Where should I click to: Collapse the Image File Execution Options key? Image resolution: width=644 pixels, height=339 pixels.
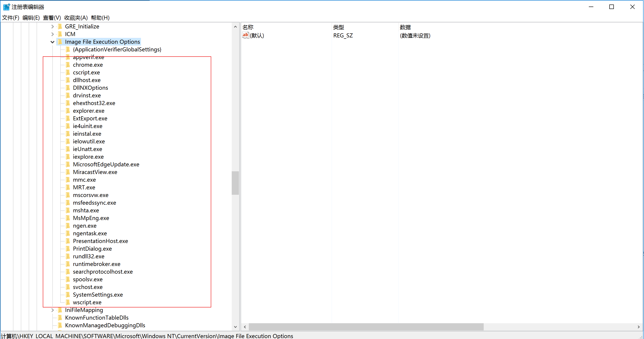coord(52,42)
